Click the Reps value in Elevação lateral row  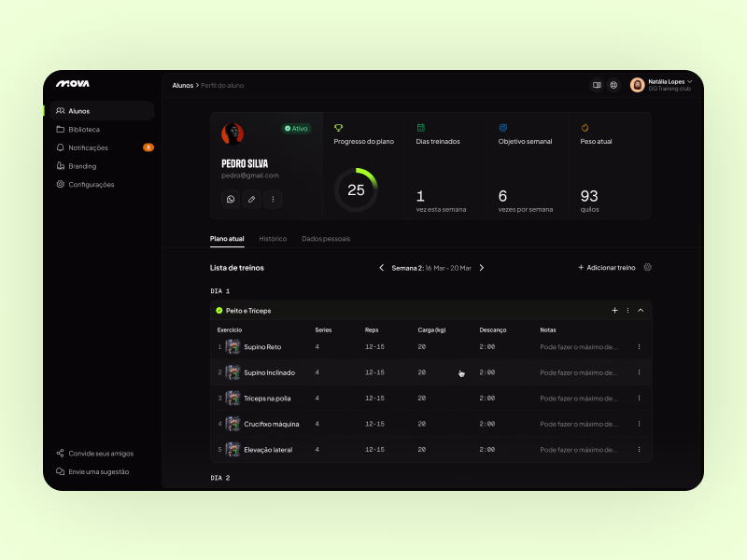tap(374, 450)
